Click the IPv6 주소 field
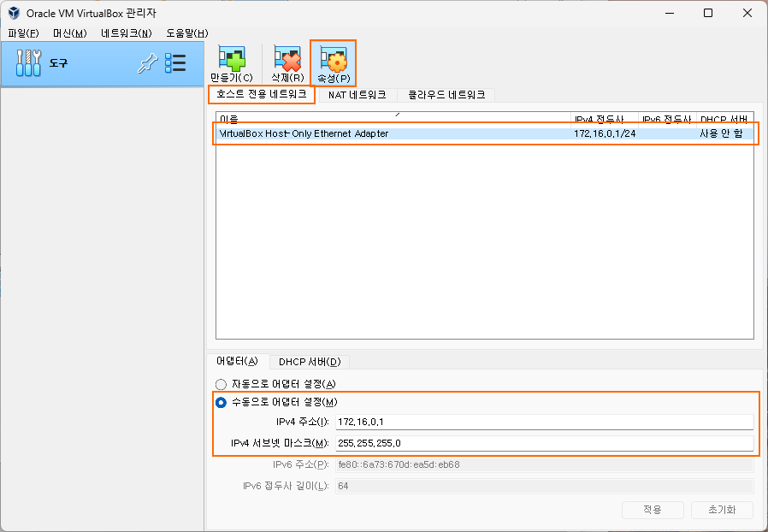Viewport: 768px width, 532px height. click(544, 465)
